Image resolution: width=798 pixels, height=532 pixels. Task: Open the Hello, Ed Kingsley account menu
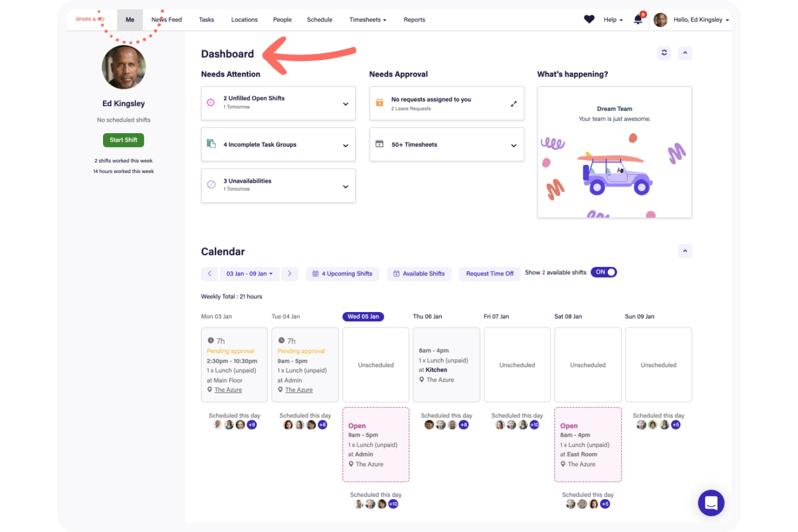click(701, 20)
